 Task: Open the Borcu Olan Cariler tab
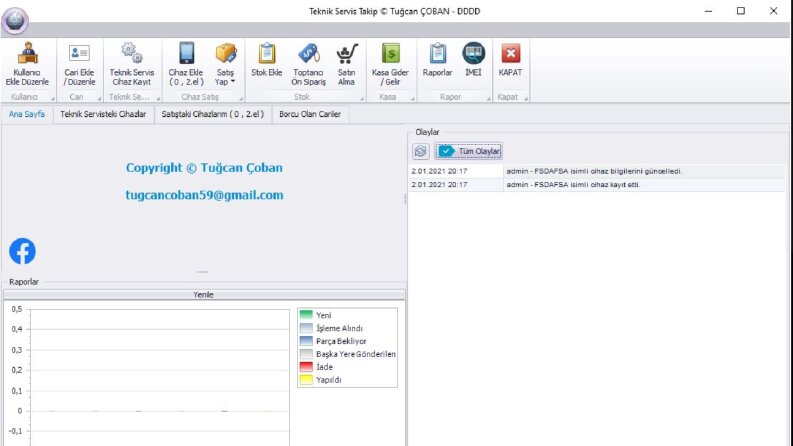(x=310, y=114)
